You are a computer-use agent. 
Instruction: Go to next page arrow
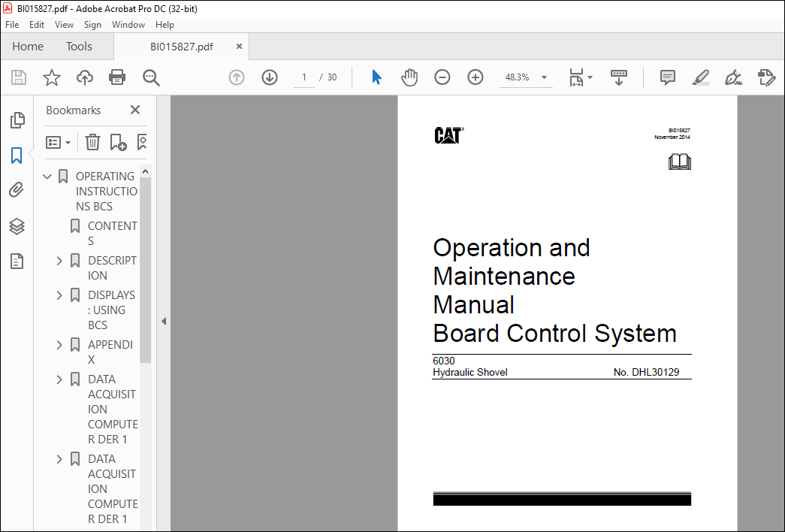pos(270,77)
